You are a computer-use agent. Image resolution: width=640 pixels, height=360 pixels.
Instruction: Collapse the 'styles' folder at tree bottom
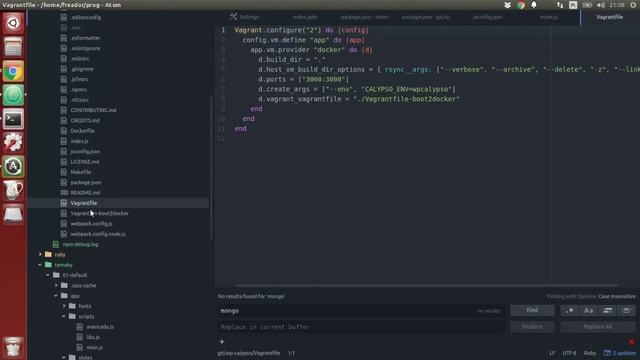pyautogui.click(x=64, y=357)
